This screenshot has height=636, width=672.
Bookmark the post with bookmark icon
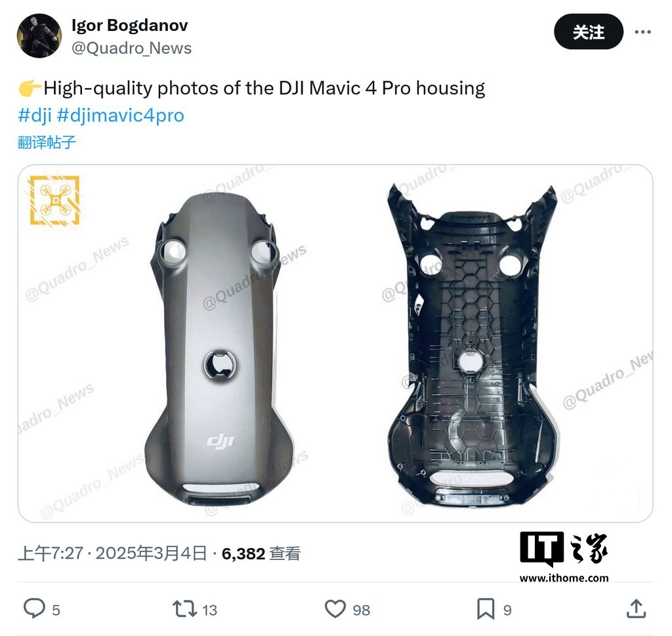[x=486, y=609]
